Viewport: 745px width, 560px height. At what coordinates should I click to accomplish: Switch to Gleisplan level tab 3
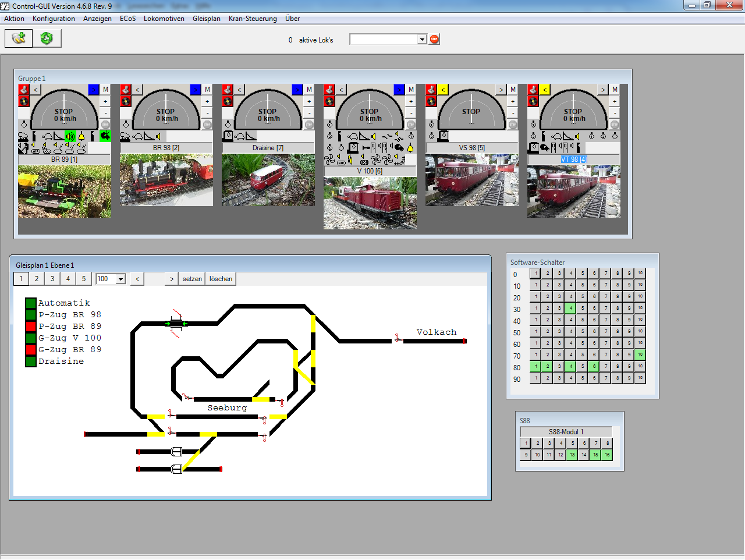tap(52, 279)
